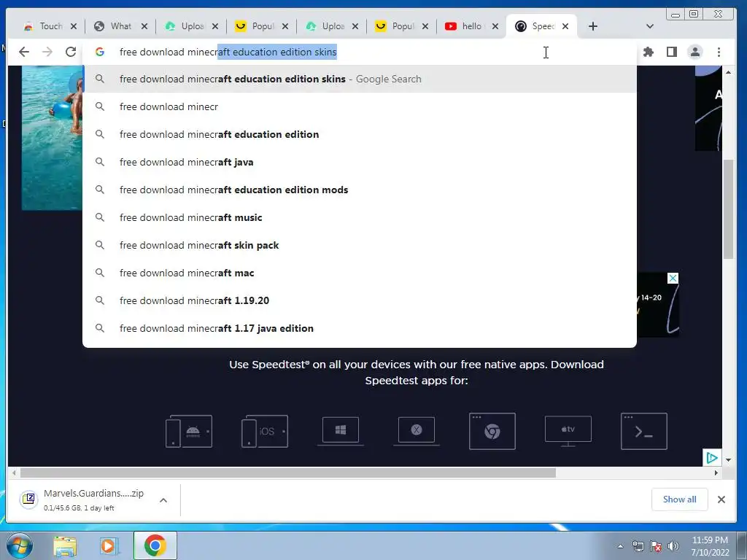The height and width of the screenshot is (560, 747).
Task: Open a new tab with the plus button
Action: [x=592, y=26]
